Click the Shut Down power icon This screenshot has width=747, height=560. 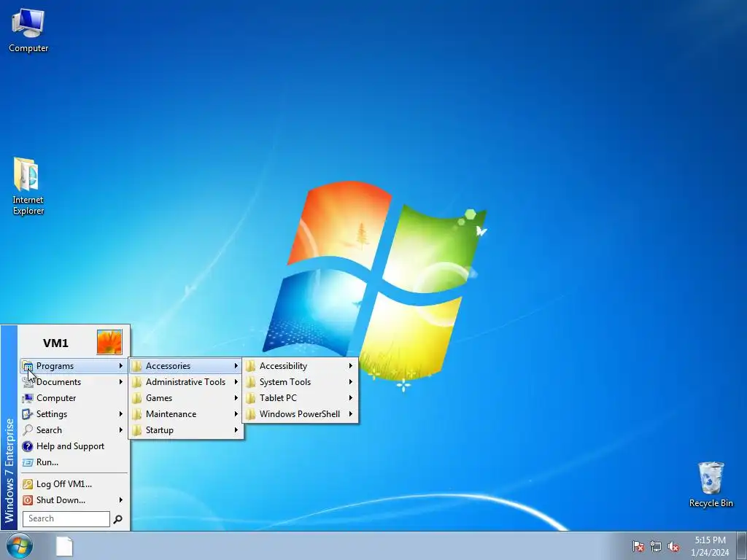(28, 500)
